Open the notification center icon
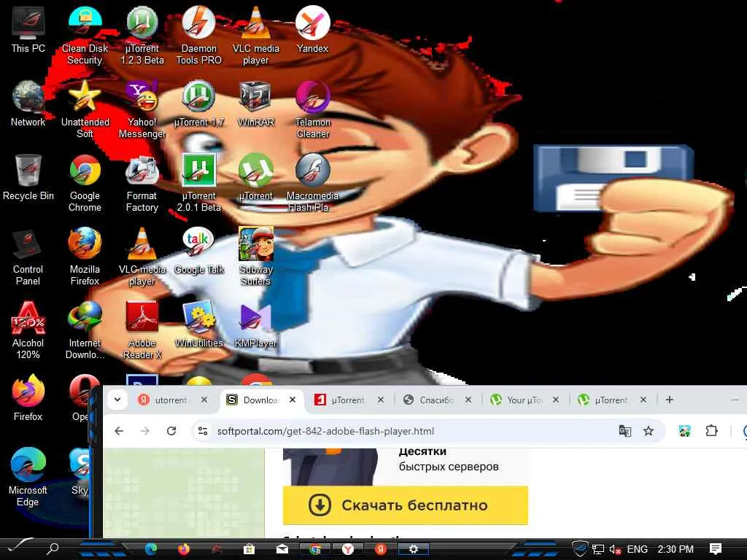 pyautogui.click(x=715, y=550)
